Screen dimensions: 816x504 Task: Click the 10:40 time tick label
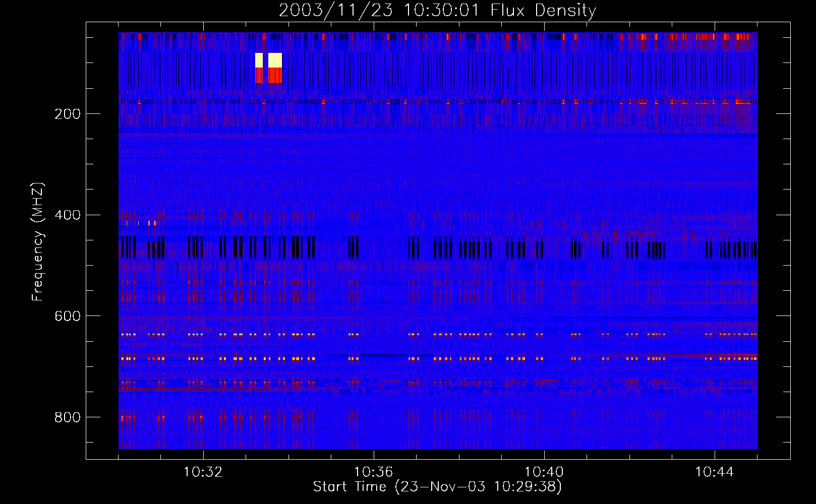coord(544,472)
